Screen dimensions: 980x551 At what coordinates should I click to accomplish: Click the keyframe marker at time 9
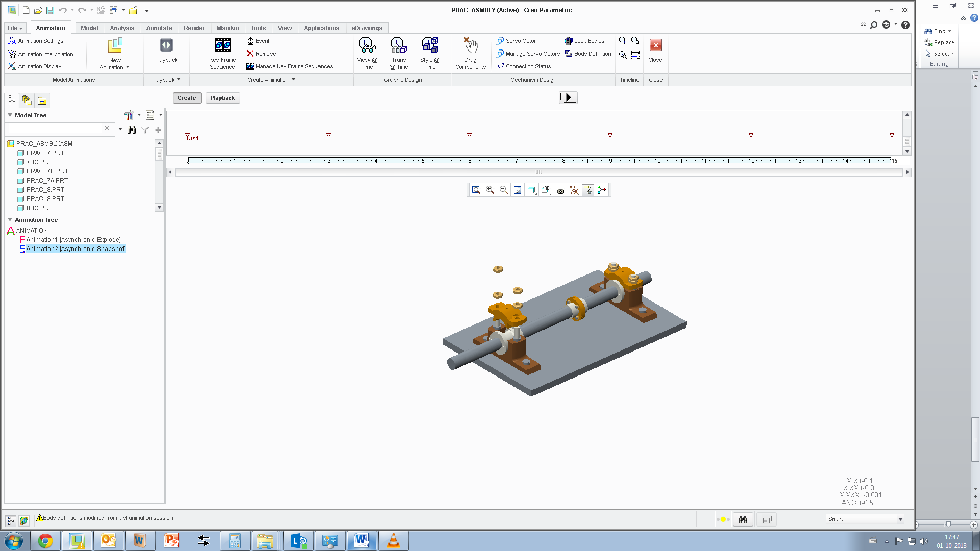pos(610,135)
